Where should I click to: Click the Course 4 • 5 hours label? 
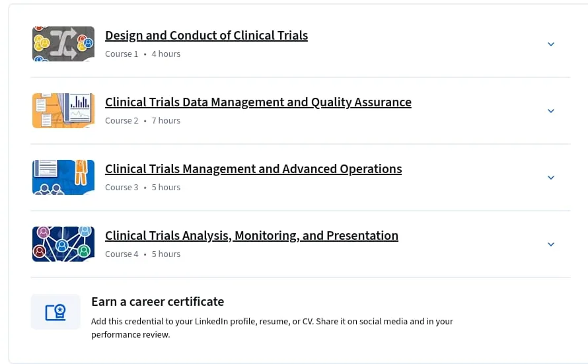[143, 254]
